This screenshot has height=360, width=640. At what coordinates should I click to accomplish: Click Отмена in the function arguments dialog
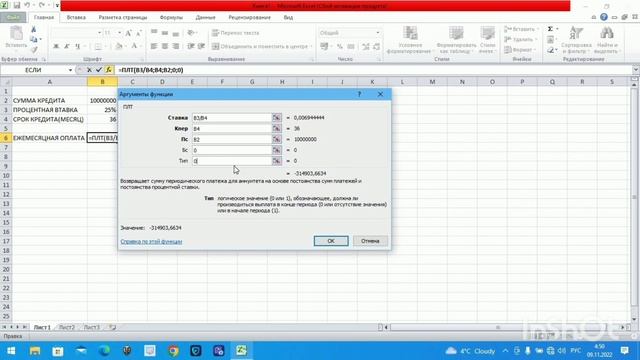pyautogui.click(x=370, y=241)
